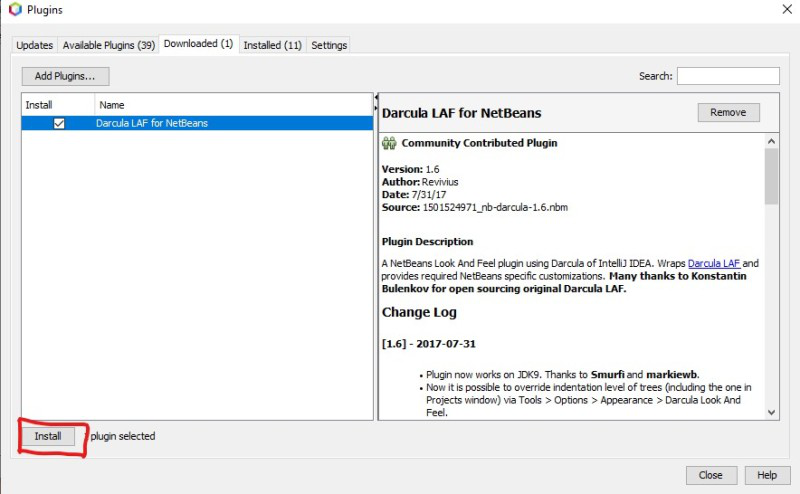
Task: Close the Plugins dialog window
Action: (787, 9)
